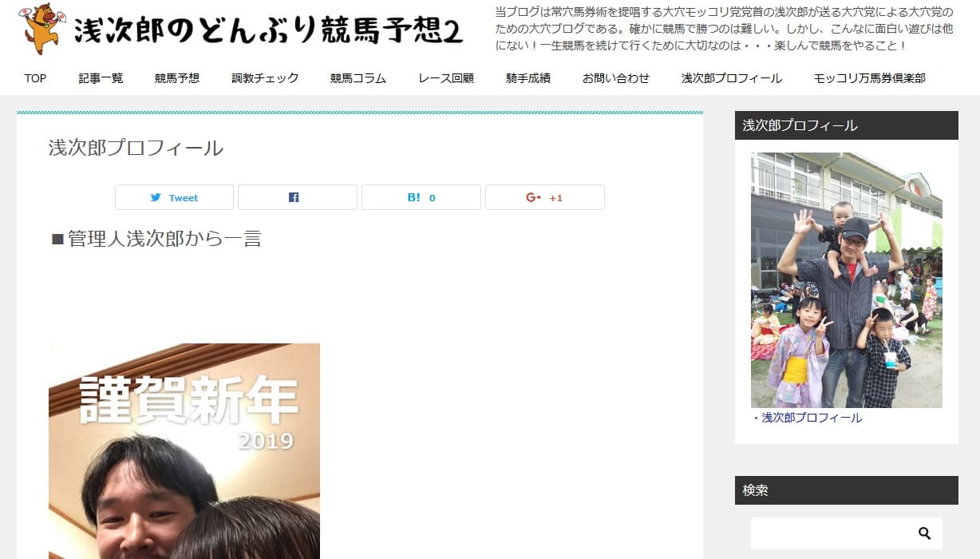Click the ■管理人浅次郎から一言 subheading
Image resolution: width=980 pixels, height=559 pixels.
tap(156, 239)
